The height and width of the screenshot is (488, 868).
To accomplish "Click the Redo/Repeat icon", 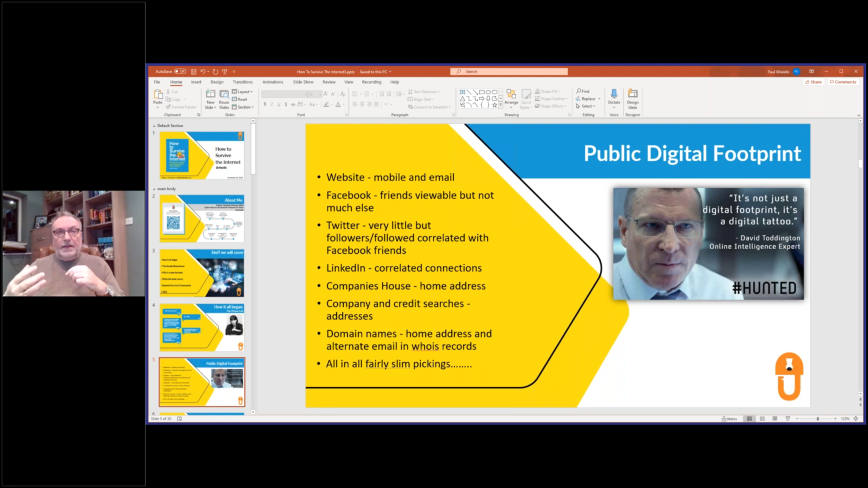I will pos(215,72).
